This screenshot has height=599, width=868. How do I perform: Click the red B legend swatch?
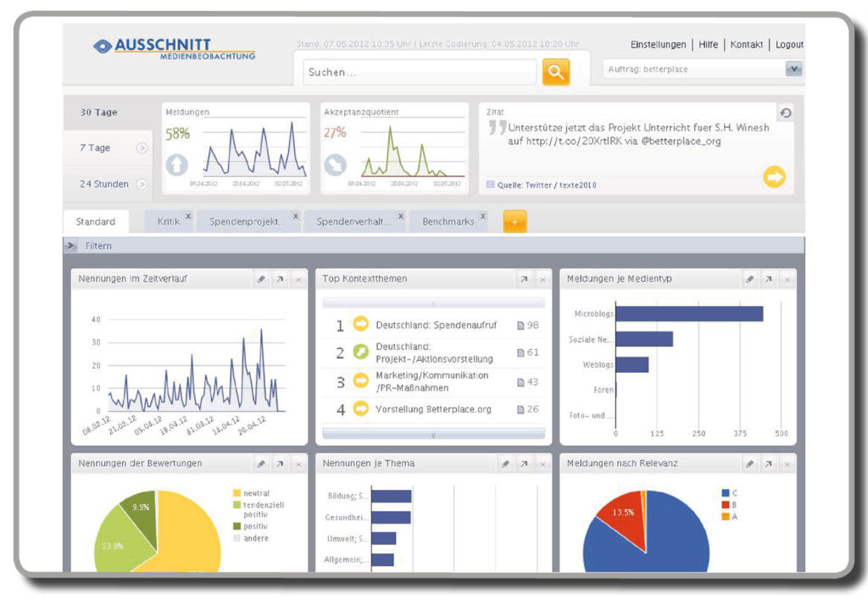click(726, 504)
